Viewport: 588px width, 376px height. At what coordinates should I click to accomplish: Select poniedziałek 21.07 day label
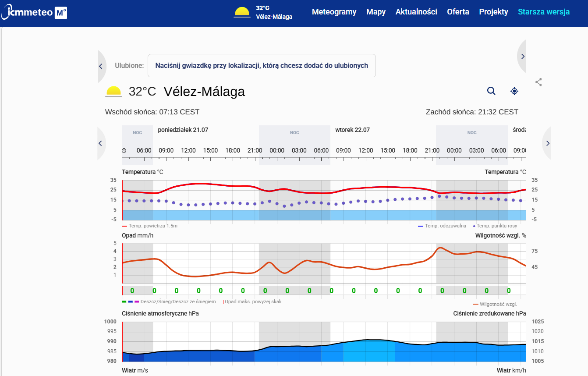183,130
